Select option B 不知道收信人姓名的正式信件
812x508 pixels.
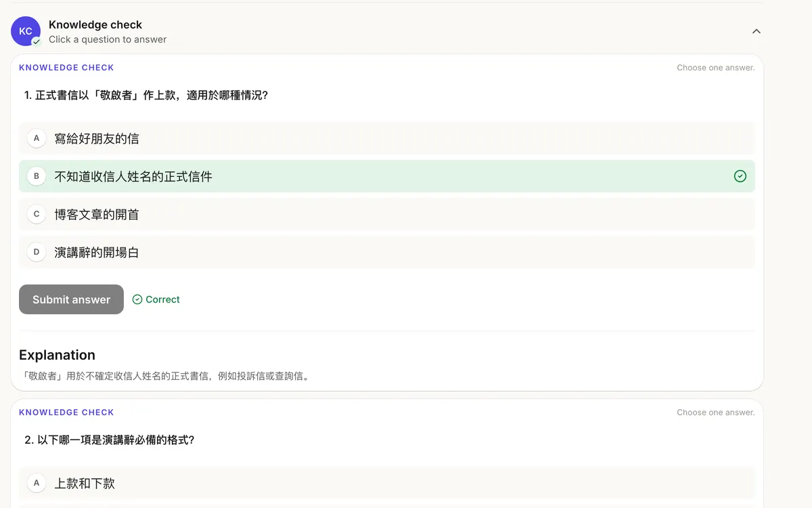pos(387,176)
